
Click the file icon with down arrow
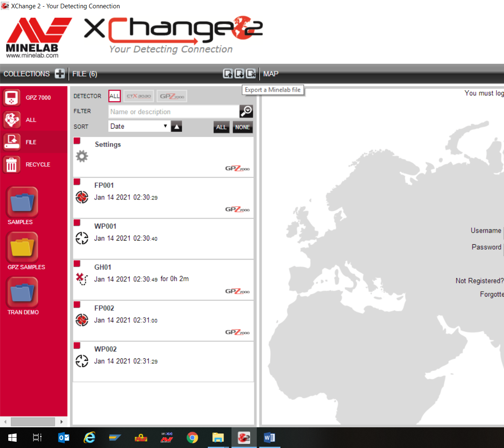[x=239, y=73]
